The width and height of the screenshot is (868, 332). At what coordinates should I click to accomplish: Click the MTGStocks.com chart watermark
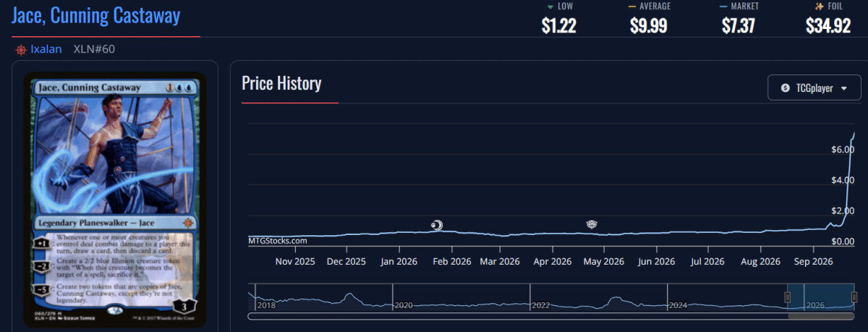(x=278, y=240)
